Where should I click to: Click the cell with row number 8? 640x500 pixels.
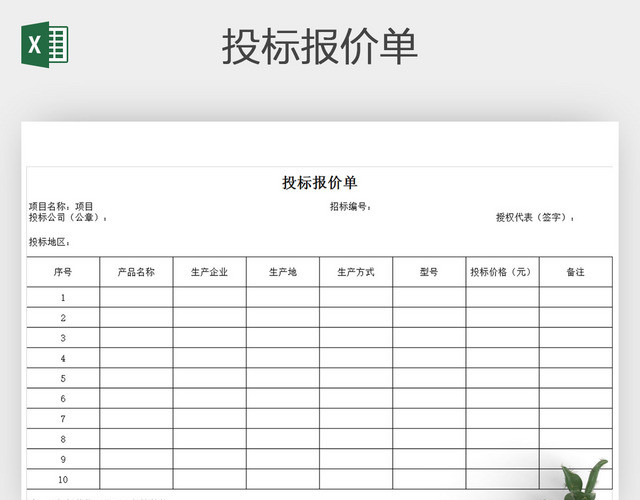pyautogui.click(x=63, y=439)
